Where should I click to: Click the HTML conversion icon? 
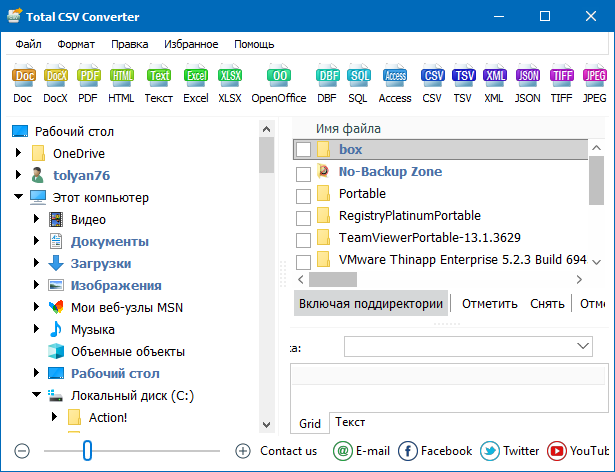pos(122,76)
